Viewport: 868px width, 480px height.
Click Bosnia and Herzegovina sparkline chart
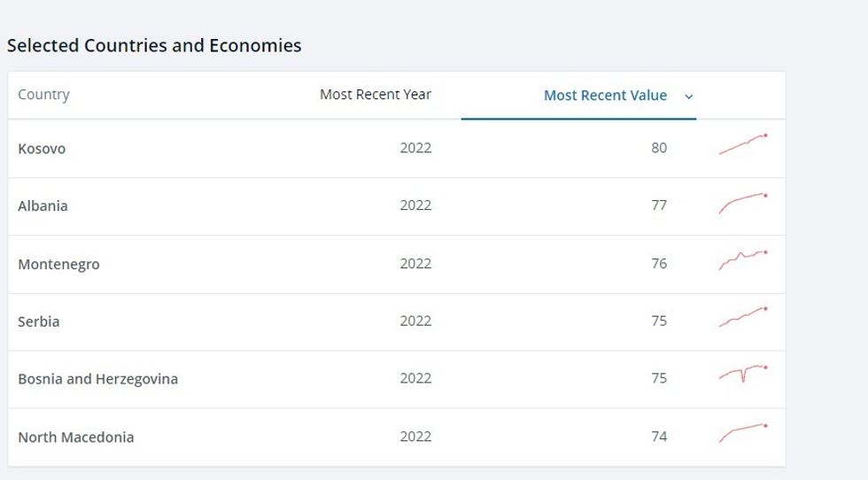point(743,375)
